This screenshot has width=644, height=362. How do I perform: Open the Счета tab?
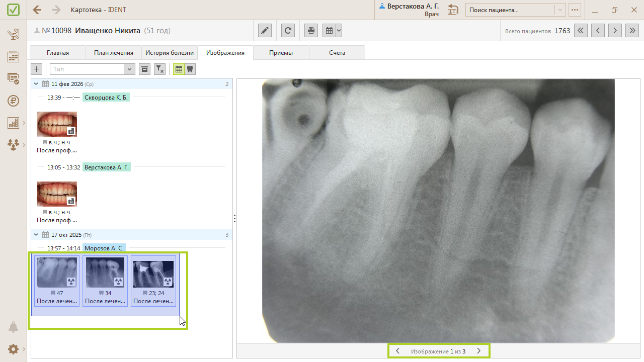[337, 53]
